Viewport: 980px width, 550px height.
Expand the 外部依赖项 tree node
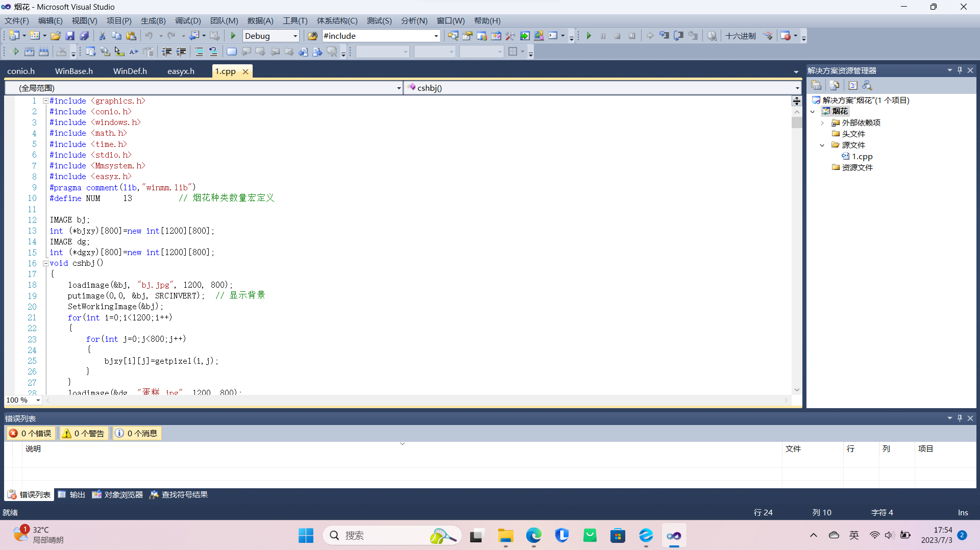pos(822,123)
